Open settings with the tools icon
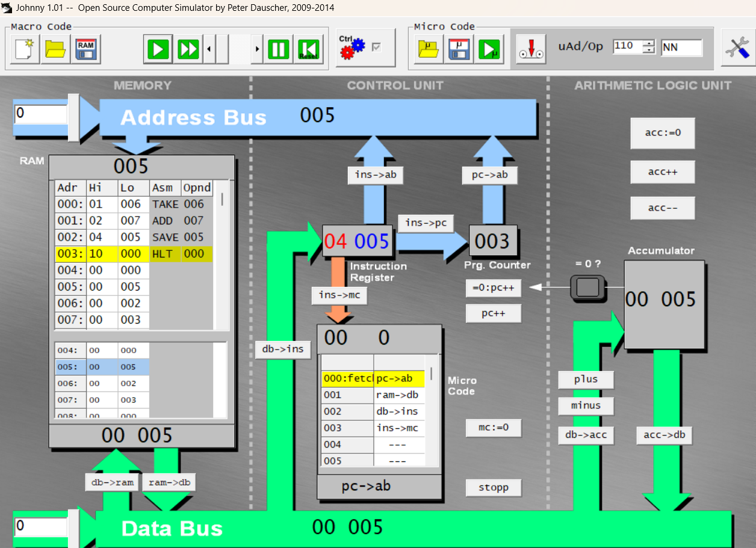Screen dimensions: 756x548 click(x=737, y=48)
